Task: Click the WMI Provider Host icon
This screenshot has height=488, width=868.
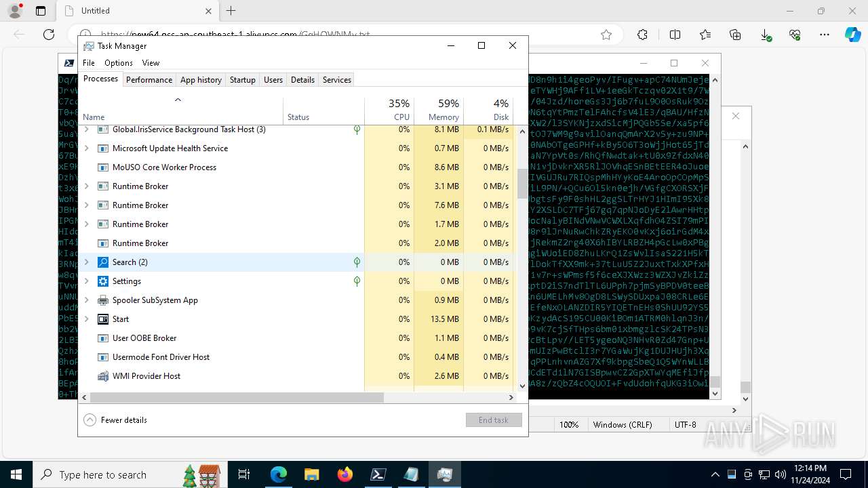Action: tap(103, 376)
